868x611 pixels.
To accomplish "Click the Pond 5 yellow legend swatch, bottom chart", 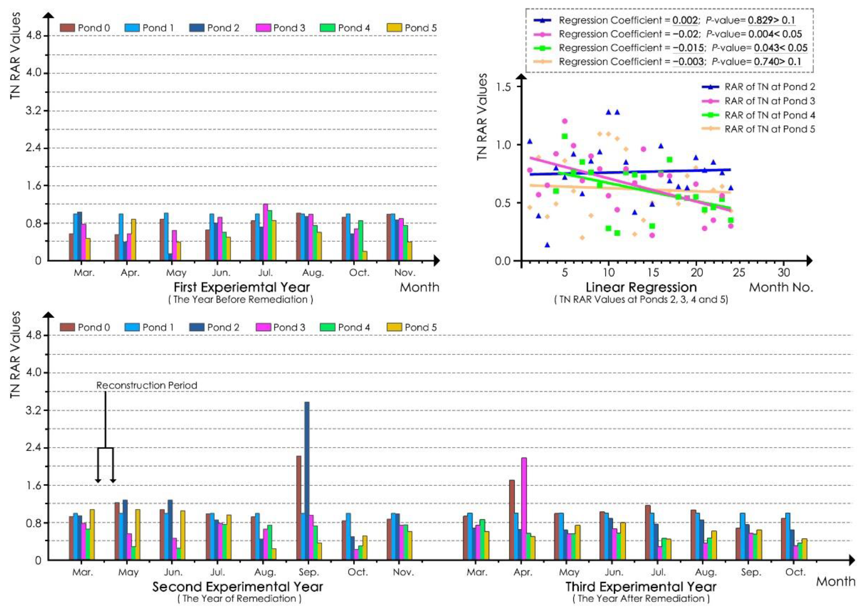I will click(394, 327).
